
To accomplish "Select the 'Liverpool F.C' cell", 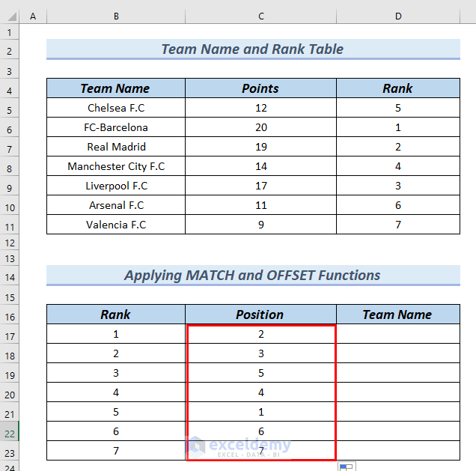I will point(116,186).
